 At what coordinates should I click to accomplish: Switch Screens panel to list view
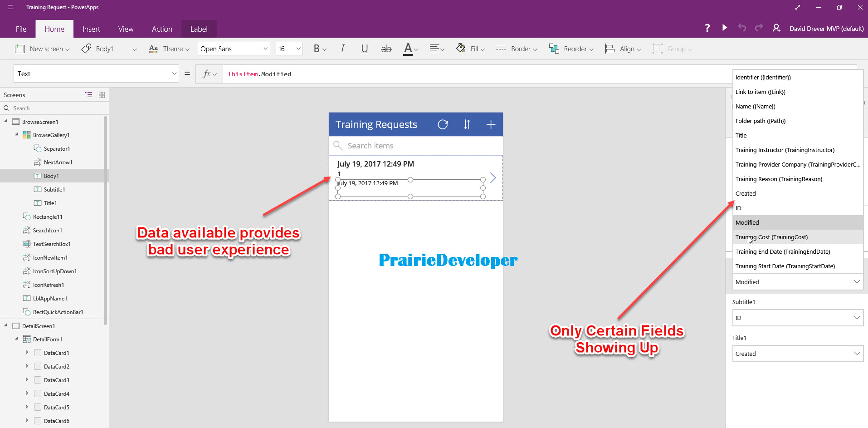(x=88, y=94)
